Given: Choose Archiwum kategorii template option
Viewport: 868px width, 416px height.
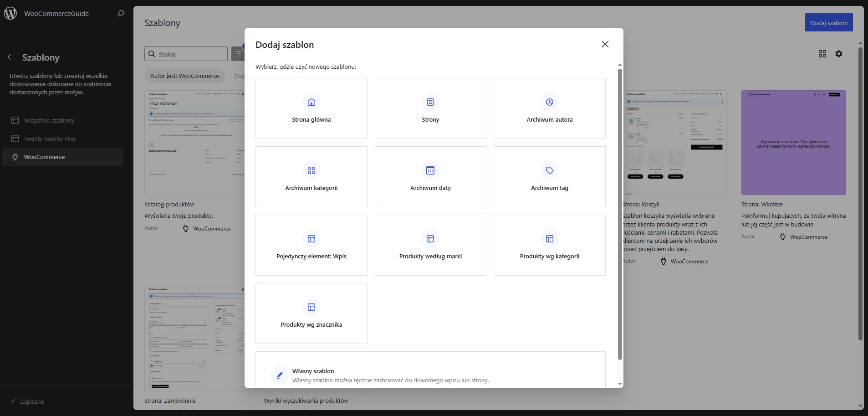Looking at the screenshot, I should click(x=311, y=177).
